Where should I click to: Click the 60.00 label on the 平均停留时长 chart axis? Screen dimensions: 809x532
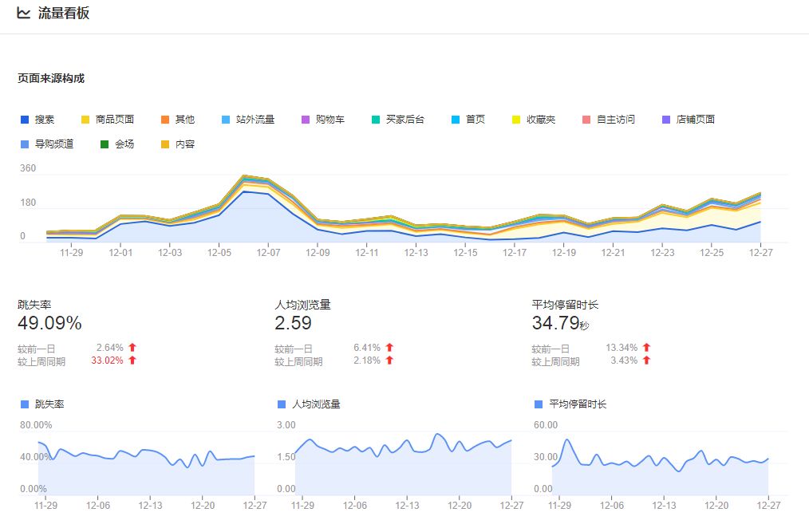546,425
